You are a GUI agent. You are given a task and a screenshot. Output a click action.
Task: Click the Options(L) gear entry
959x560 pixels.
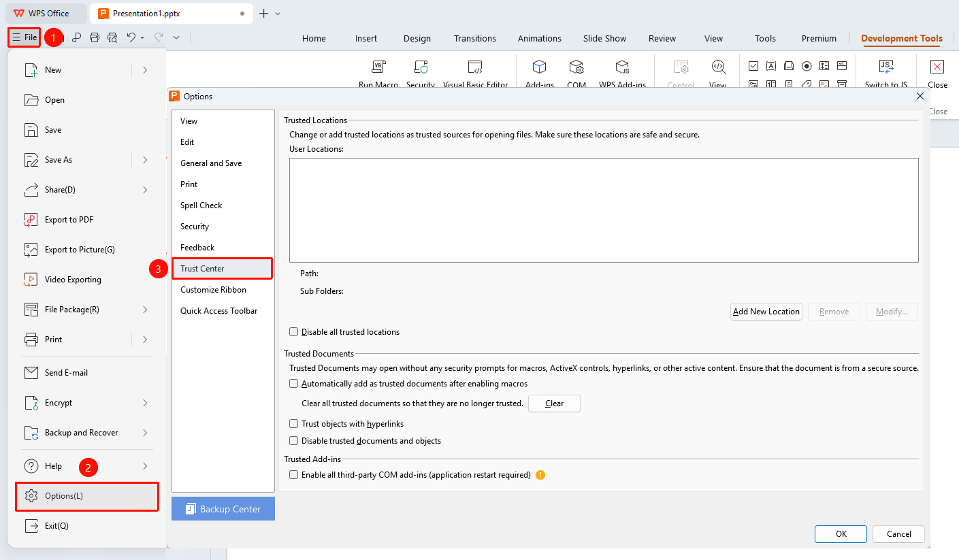tap(87, 496)
